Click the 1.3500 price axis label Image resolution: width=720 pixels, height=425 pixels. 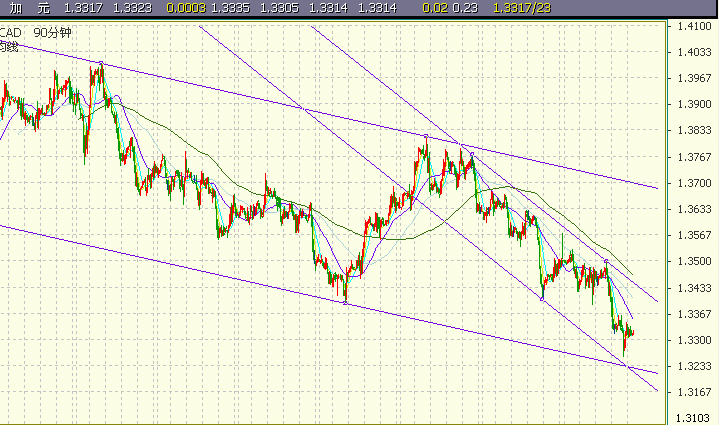[x=694, y=262]
